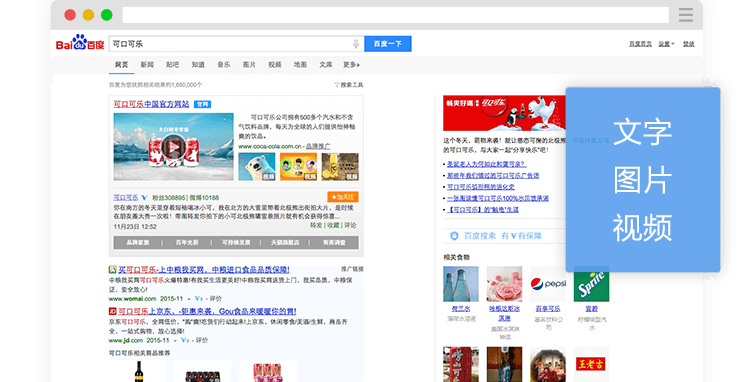Click the V3 badge on jd.com line

pos(185,340)
